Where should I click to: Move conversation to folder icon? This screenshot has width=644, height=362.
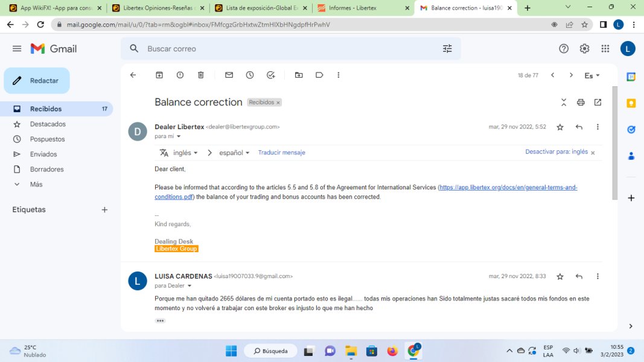(x=299, y=75)
